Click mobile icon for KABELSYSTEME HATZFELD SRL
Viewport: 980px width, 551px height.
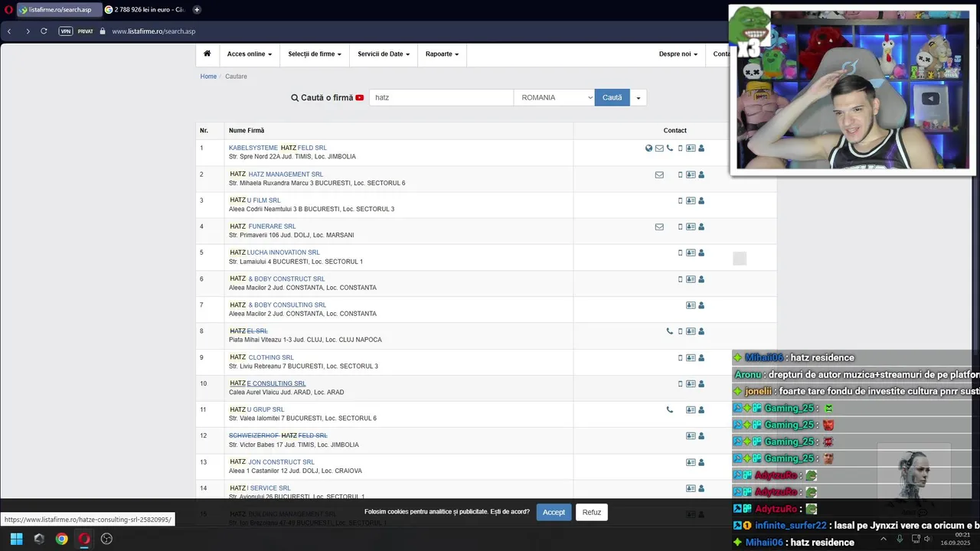coord(680,148)
